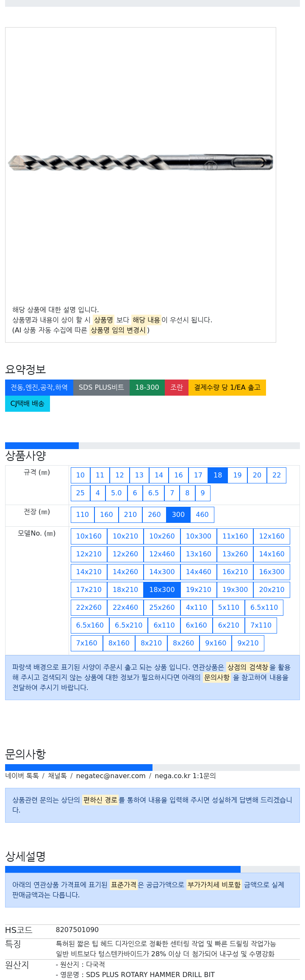
Task: Open the 14x460 model link
Action: [x=199, y=572]
